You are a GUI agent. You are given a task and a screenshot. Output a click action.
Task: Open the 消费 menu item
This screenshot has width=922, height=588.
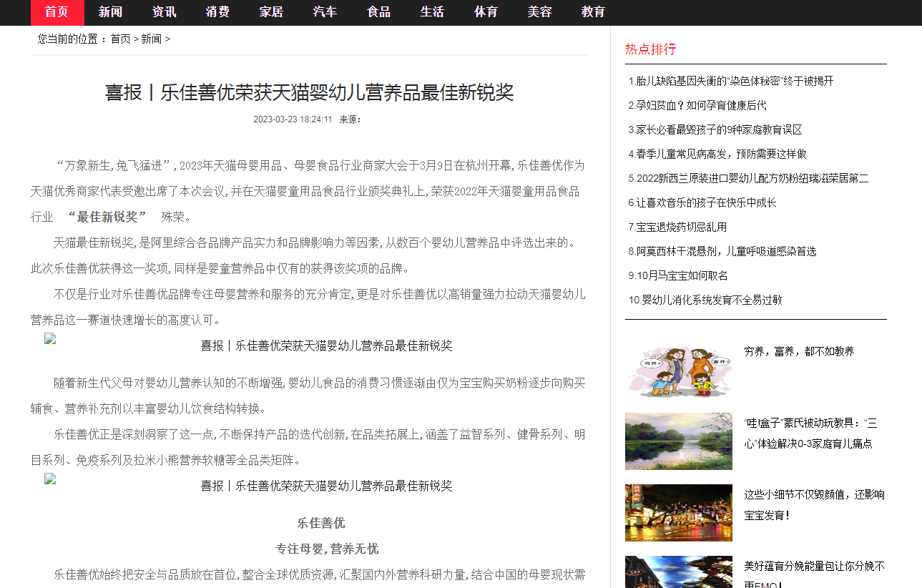pos(218,12)
